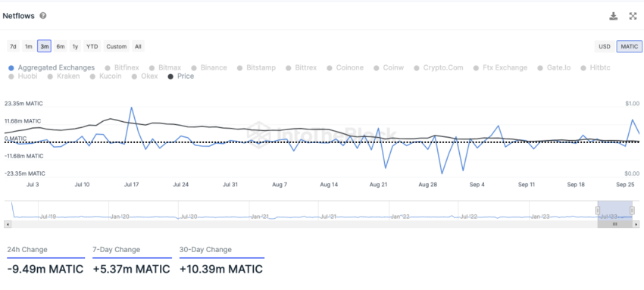This screenshot has width=644, height=290.
Task: Click the Jul 17 date axis label
Action: [x=131, y=185]
